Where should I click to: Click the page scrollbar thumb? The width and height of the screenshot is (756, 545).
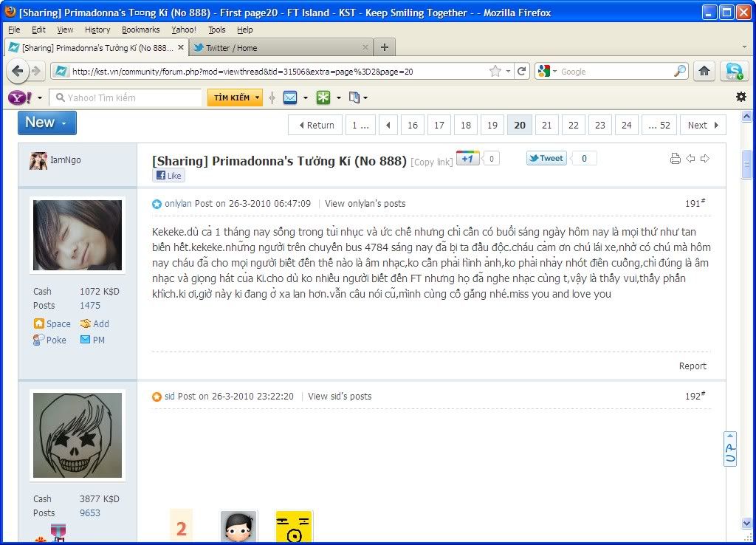pos(746,164)
